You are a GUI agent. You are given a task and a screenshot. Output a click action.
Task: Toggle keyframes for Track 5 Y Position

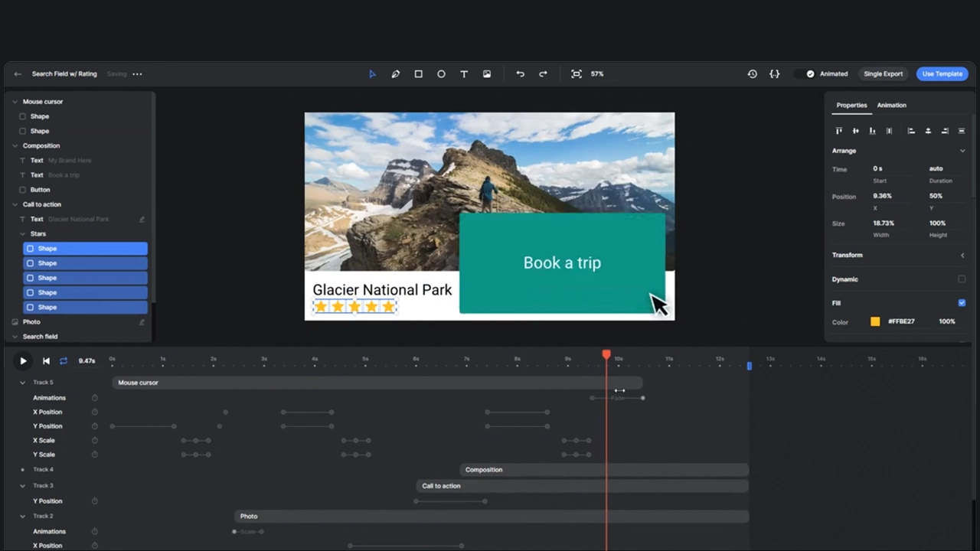[x=95, y=426]
